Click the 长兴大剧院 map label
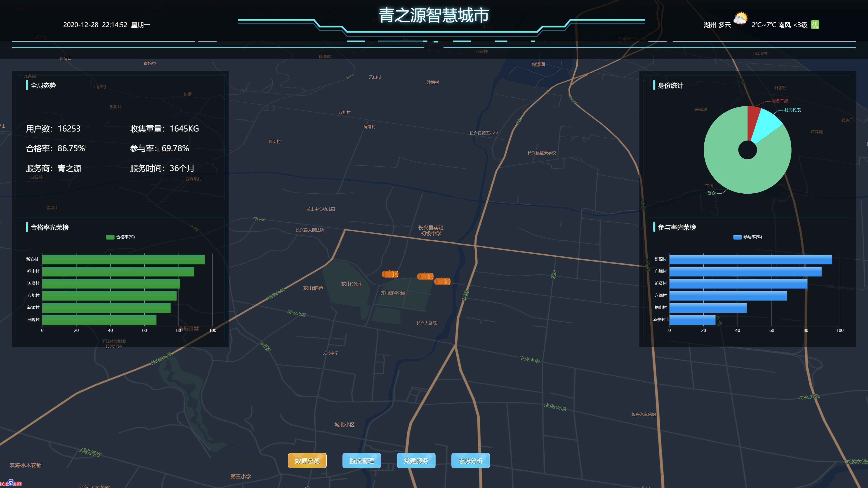Viewport: 868px width, 488px height. click(426, 323)
